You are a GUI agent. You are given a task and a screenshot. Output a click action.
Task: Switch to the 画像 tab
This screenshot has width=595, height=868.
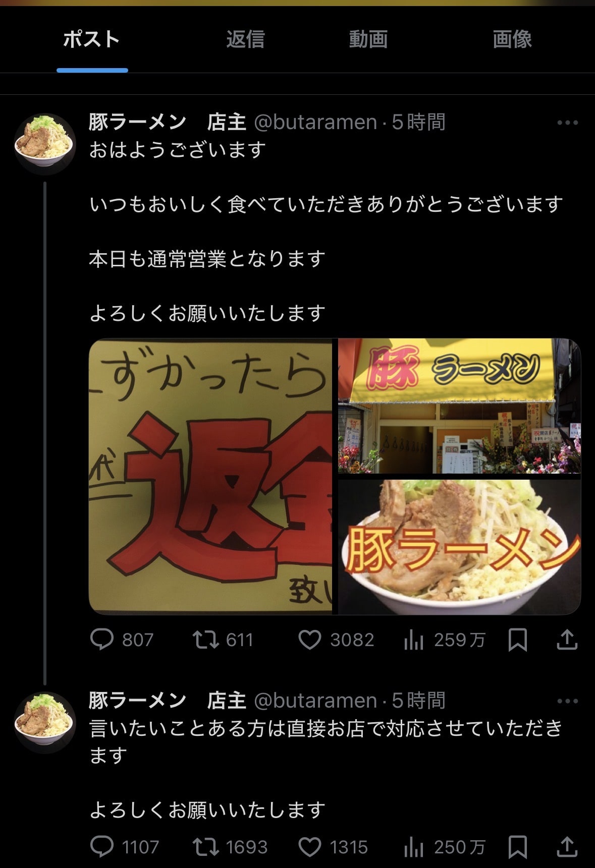click(x=512, y=39)
